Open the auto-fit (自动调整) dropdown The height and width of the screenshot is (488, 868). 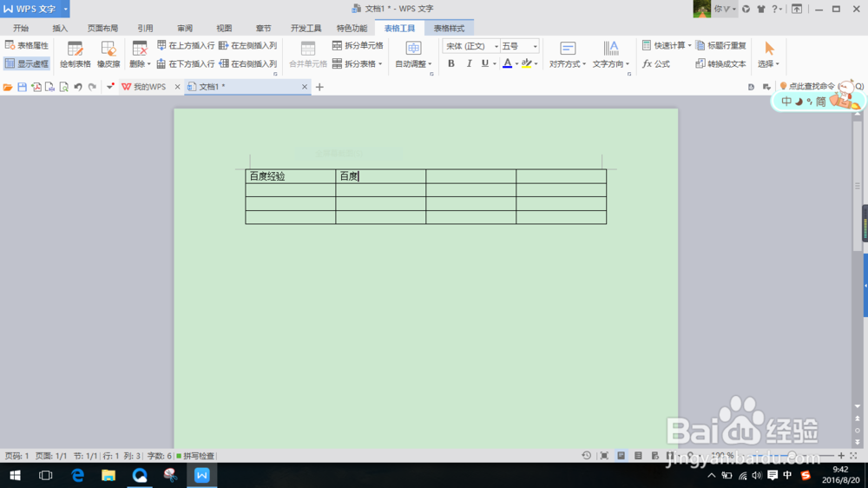pyautogui.click(x=413, y=55)
